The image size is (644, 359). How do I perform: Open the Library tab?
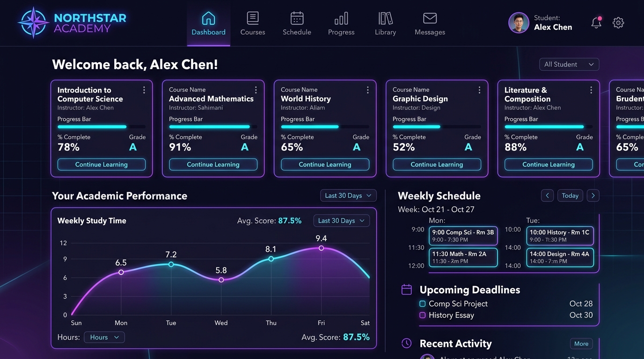[x=385, y=23]
